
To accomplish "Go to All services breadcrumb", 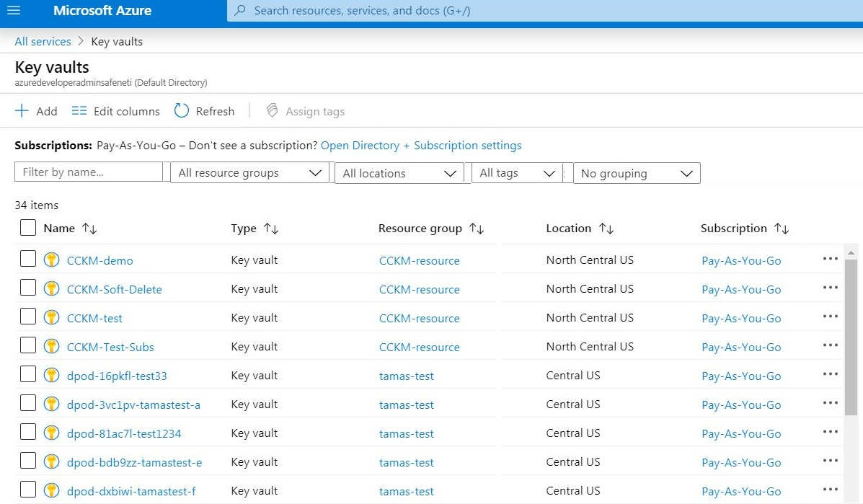I will click(43, 42).
